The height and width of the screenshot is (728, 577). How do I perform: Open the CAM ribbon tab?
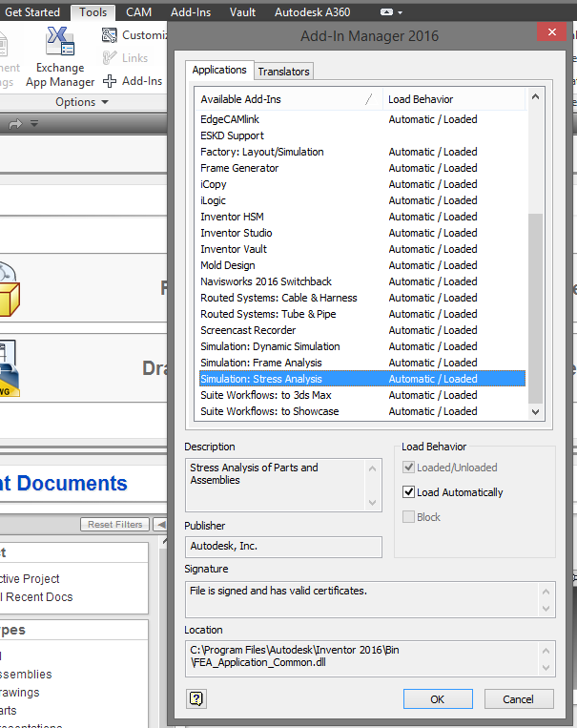point(139,12)
